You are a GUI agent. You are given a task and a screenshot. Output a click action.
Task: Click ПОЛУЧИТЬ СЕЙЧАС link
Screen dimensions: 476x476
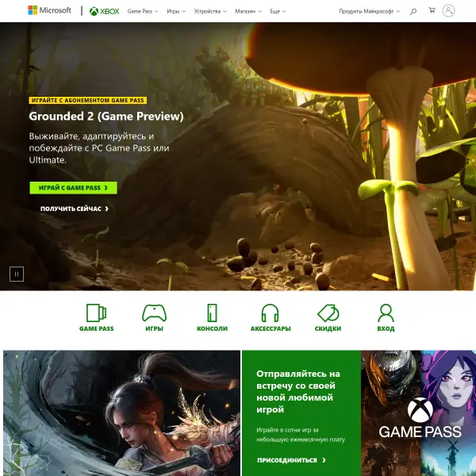pyautogui.click(x=75, y=209)
